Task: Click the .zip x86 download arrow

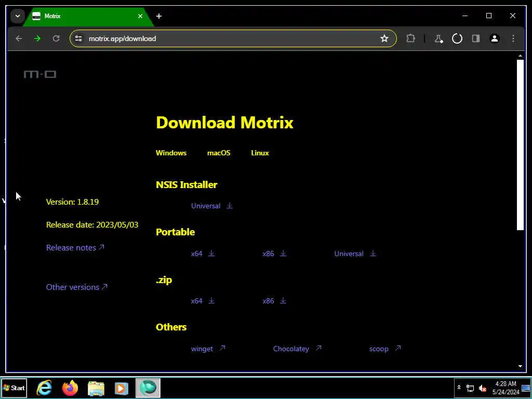Action: [283, 300]
